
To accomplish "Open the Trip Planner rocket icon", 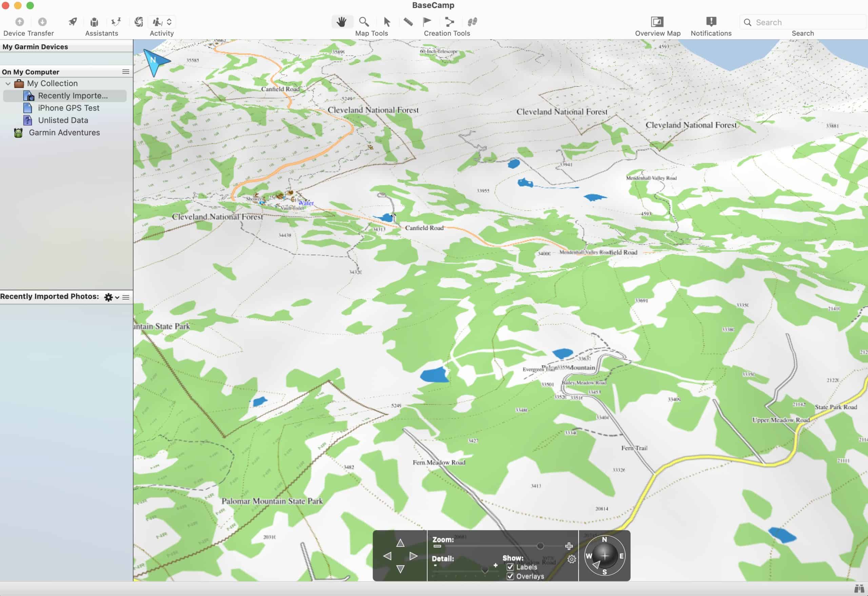I will click(x=73, y=22).
